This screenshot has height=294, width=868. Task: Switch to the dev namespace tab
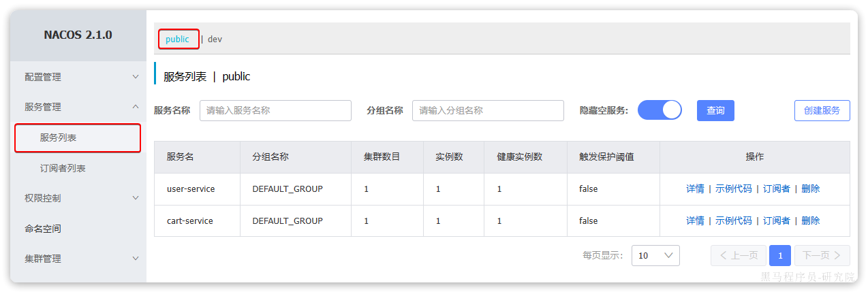(215, 39)
